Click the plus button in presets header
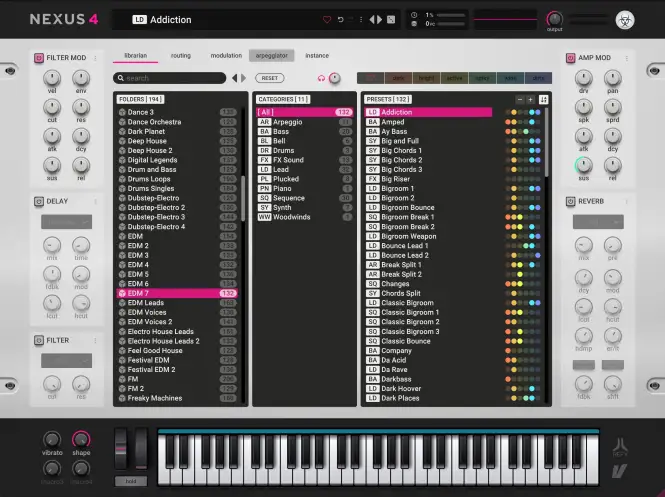 coord(530,99)
